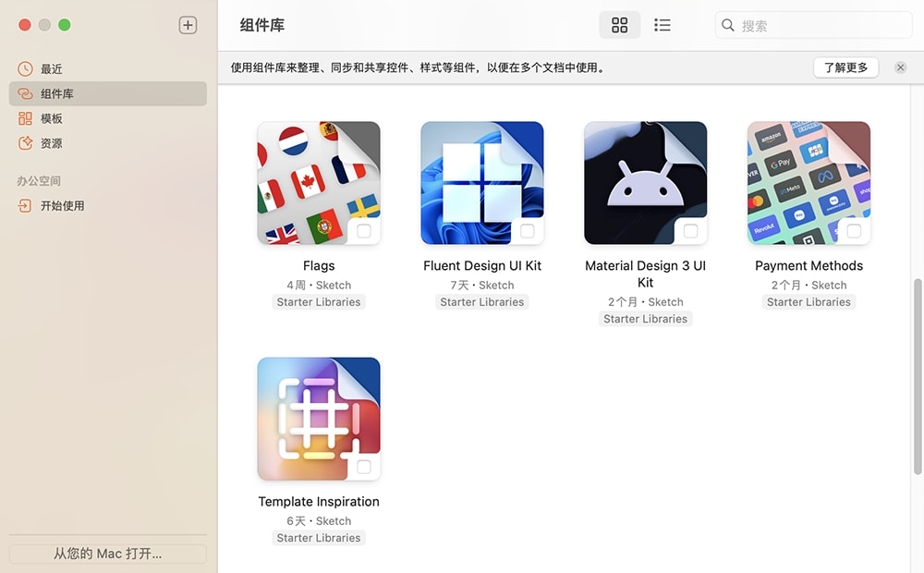
Task: Click the 7天 · Sketch text
Action: click(482, 286)
